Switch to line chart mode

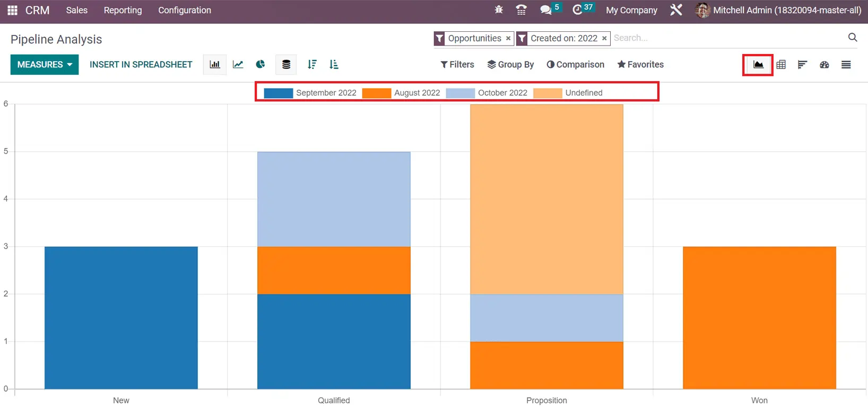coord(238,65)
